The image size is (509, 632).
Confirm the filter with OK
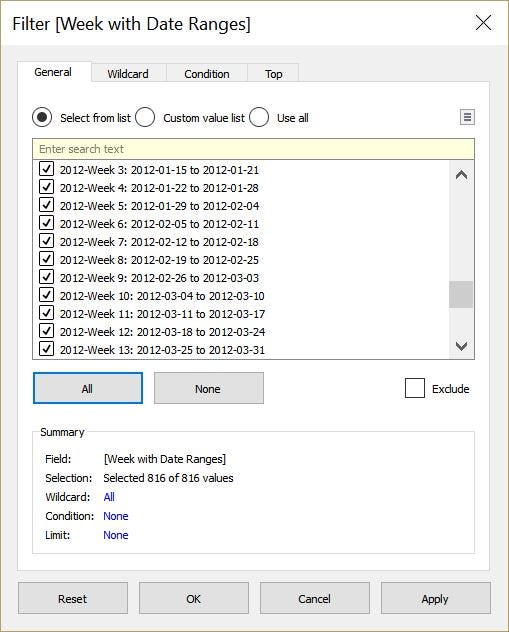click(x=193, y=598)
